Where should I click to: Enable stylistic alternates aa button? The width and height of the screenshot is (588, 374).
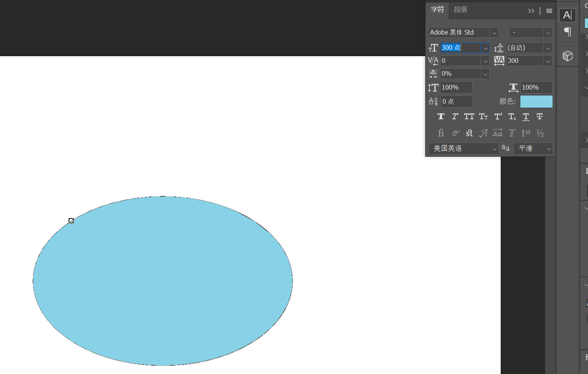(x=498, y=133)
